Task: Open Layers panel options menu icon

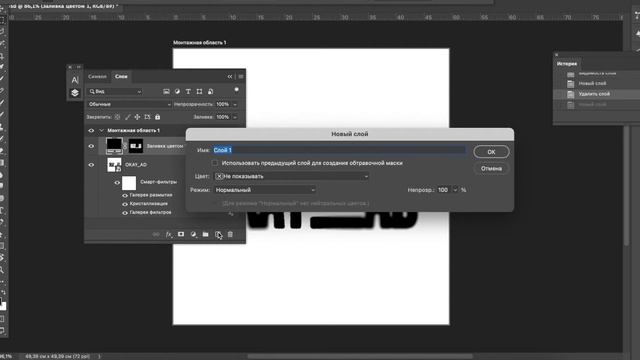Action: tap(241, 76)
